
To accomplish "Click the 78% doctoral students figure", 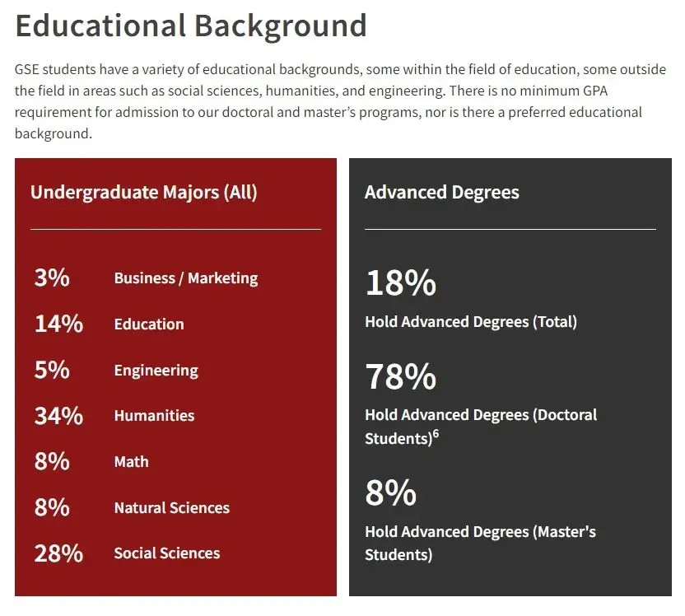I will [400, 377].
